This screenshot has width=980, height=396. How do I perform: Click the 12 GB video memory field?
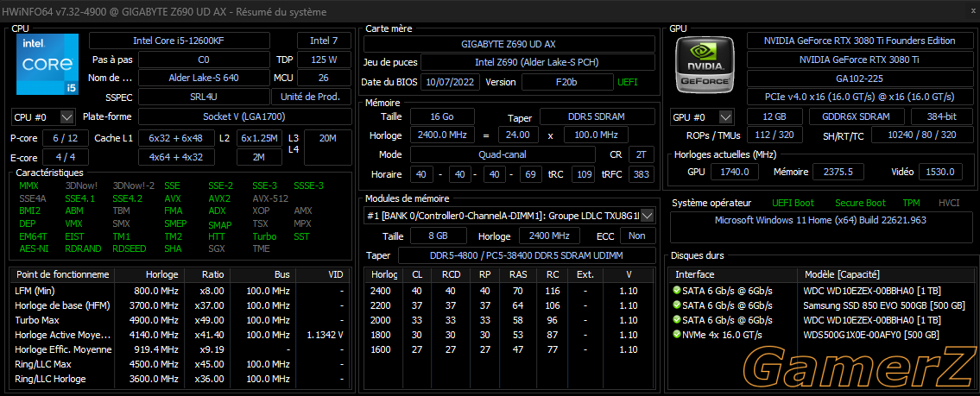tap(775, 116)
